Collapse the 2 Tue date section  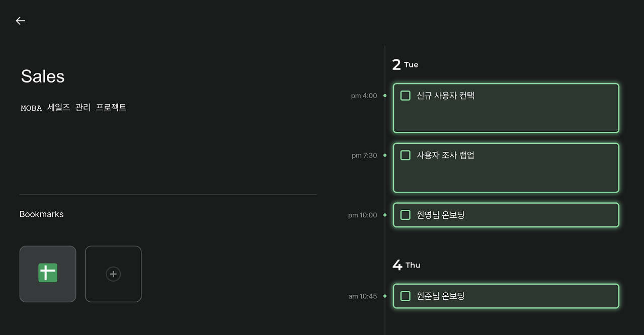click(406, 64)
